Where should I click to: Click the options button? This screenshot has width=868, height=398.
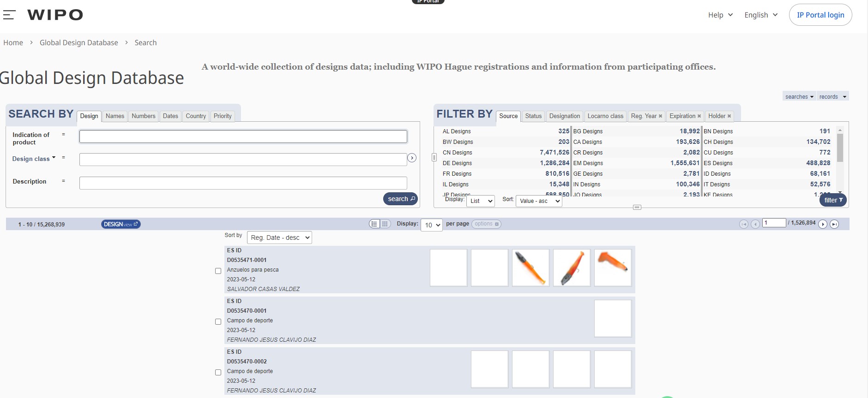pyautogui.click(x=486, y=224)
